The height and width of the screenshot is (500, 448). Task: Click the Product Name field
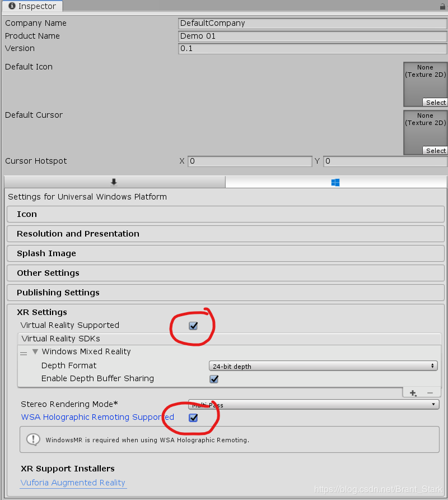[312, 36]
